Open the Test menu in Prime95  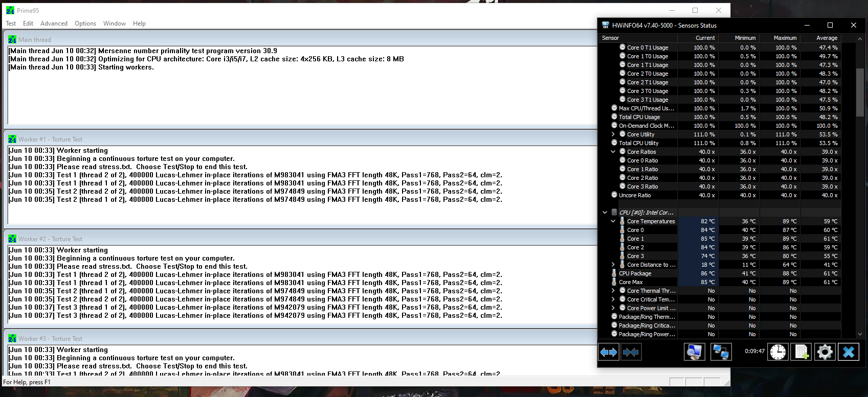tap(11, 24)
